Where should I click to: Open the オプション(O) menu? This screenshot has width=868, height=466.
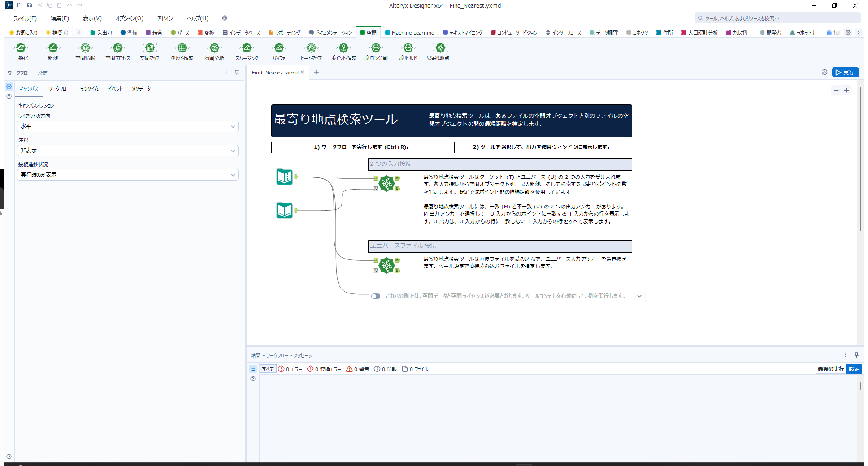tap(129, 18)
